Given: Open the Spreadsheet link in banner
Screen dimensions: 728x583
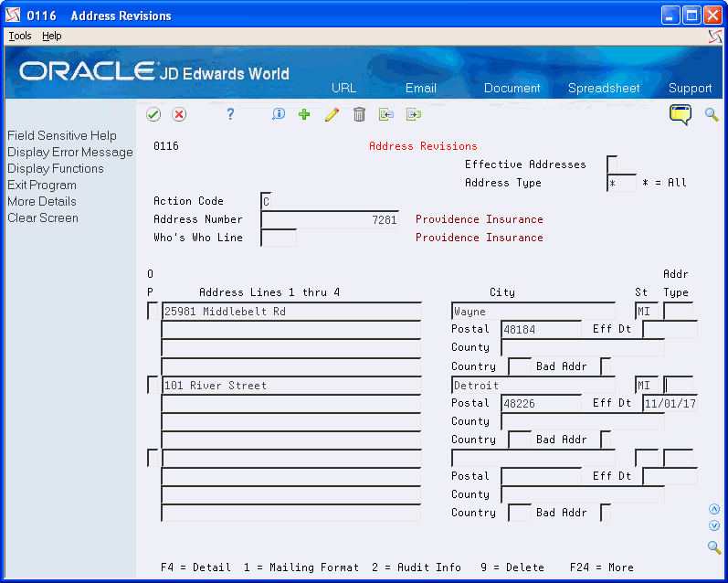Looking at the screenshot, I should 604,89.
